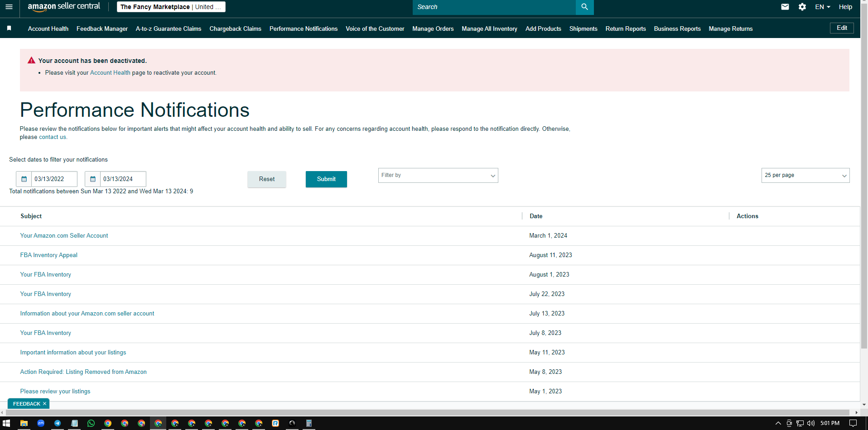Open FBA Inventory Appeal notification
The width and height of the screenshot is (868, 430).
(x=48, y=255)
